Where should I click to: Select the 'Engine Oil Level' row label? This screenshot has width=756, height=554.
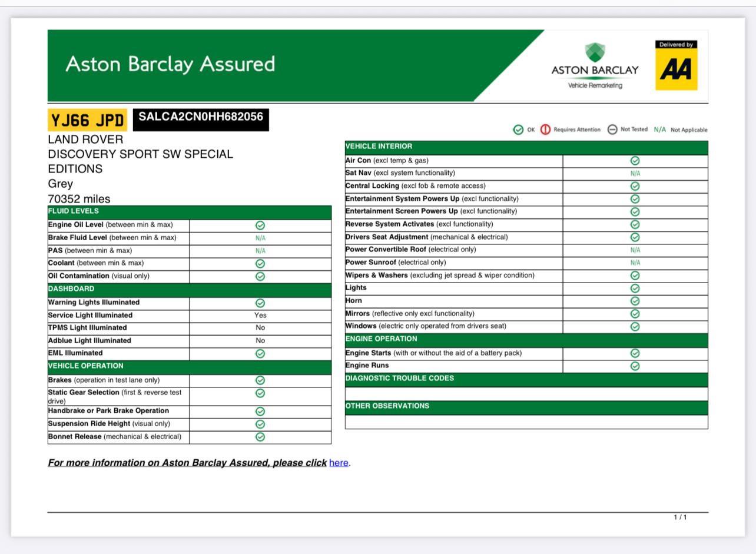(x=76, y=225)
